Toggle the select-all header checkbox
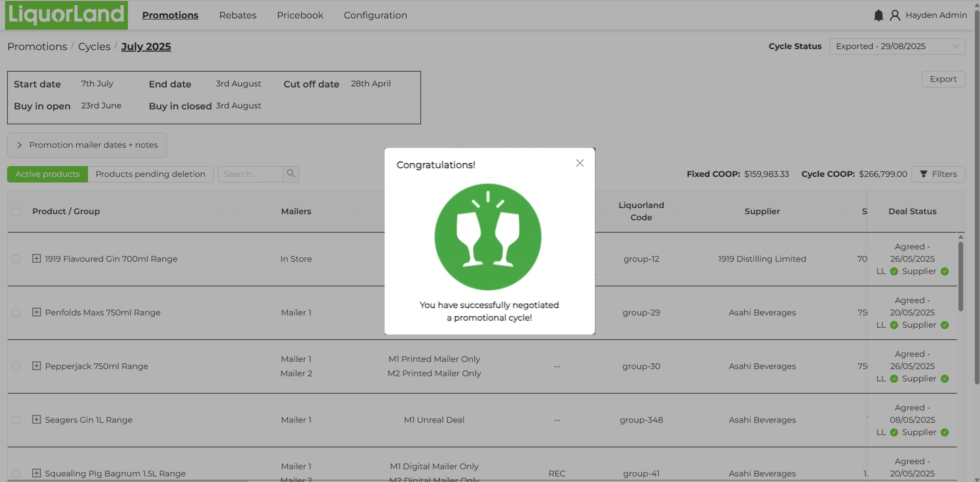The width and height of the screenshot is (980, 482). [16, 211]
